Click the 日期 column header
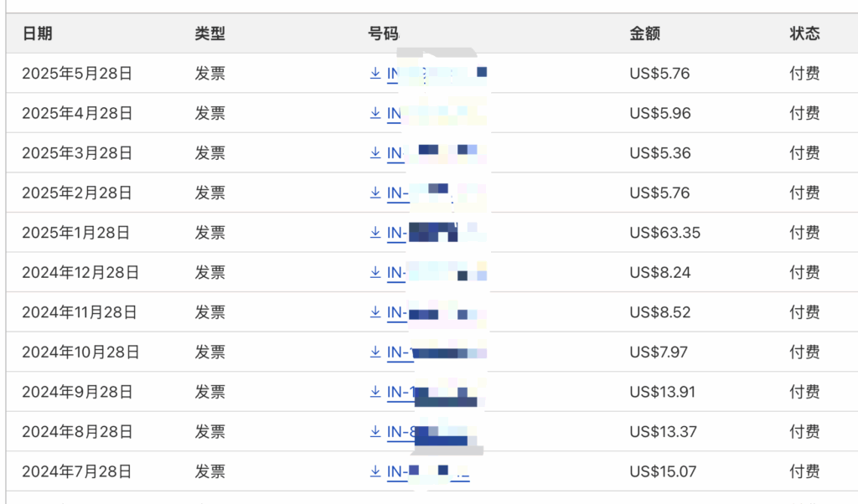Image resolution: width=858 pixels, height=504 pixels. [37, 33]
